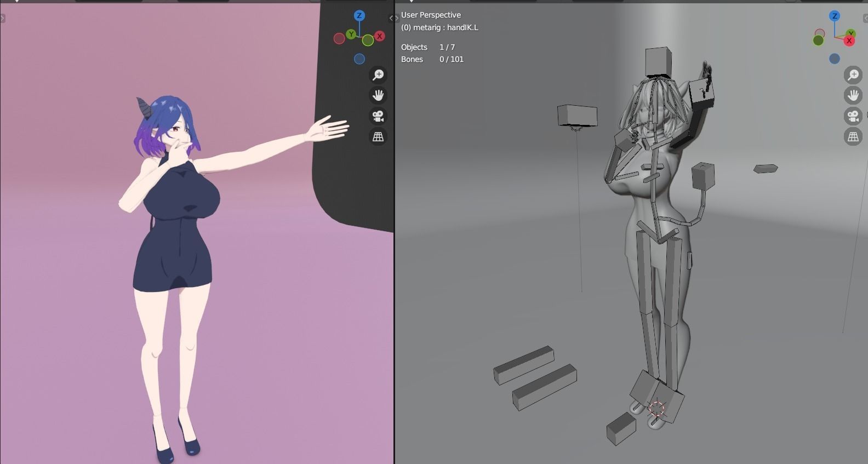
Task: Expand the toolbar arrow at left viewport's left edge
Action: pos(2,19)
